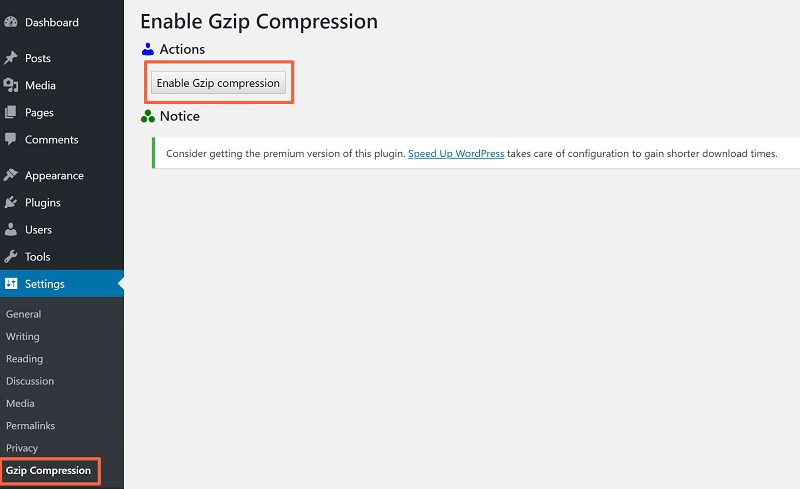Open the Discussion settings page
The height and width of the screenshot is (489, 800).
click(30, 381)
